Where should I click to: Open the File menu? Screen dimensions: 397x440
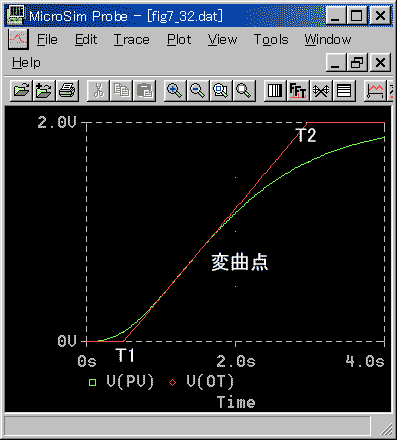click(47, 40)
